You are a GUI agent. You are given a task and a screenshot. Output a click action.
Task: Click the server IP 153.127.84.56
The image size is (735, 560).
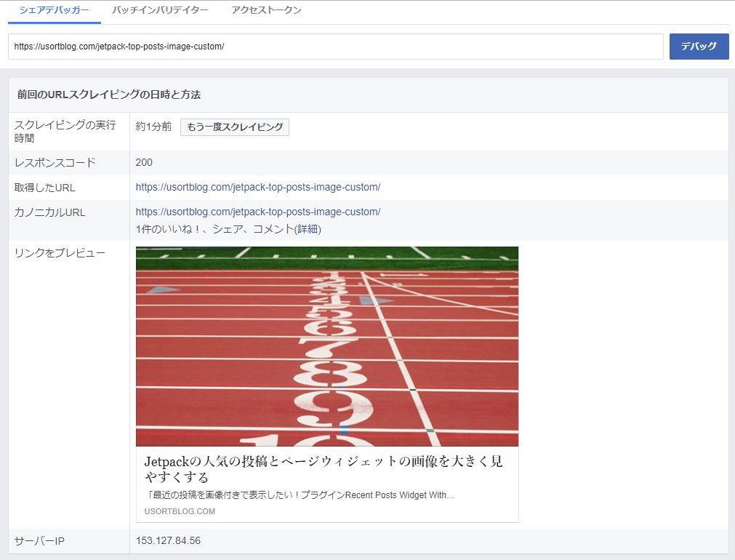click(x=168, y=540)
